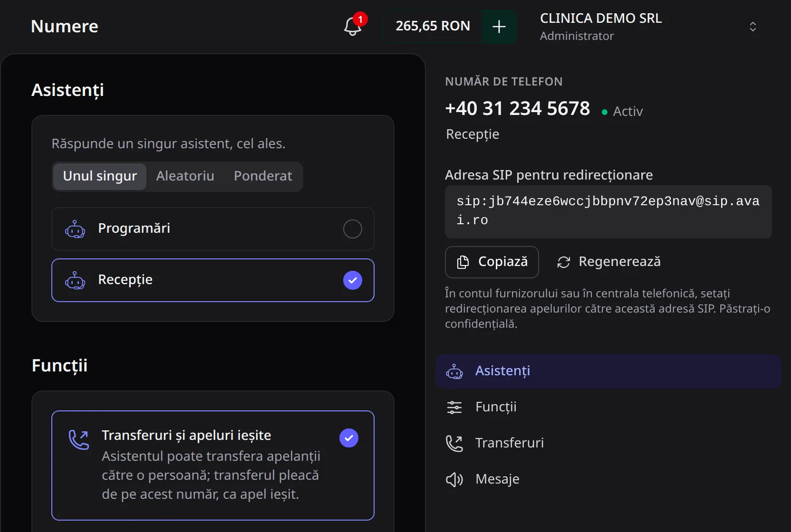791x532 pixels.
Task: Open the Transferuri side menu item
Action: pos(608,444)
